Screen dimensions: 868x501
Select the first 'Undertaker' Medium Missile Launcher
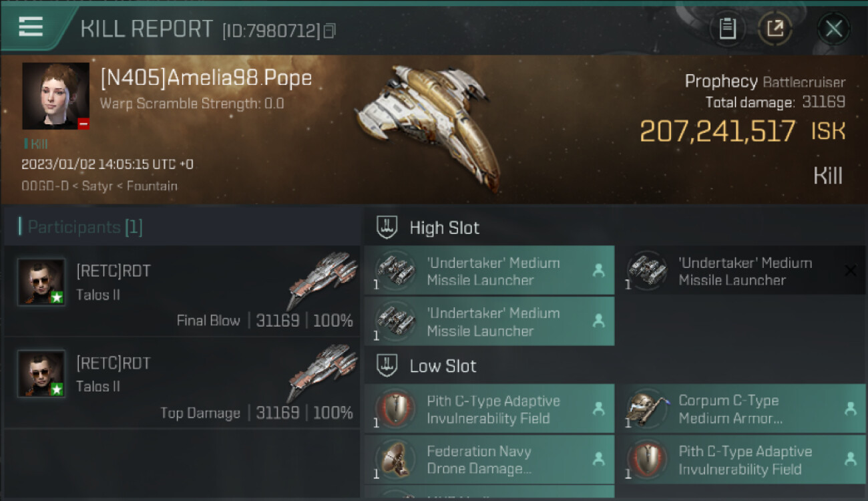point(489,271)
